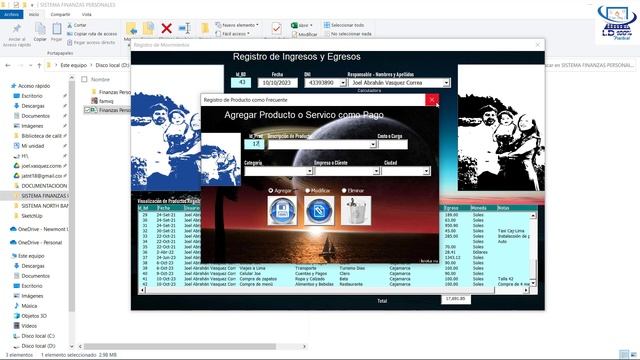This screenshot has height=360, width=640.
Task: Click the Costo o Cargo input field
Action: coord(393,144)
